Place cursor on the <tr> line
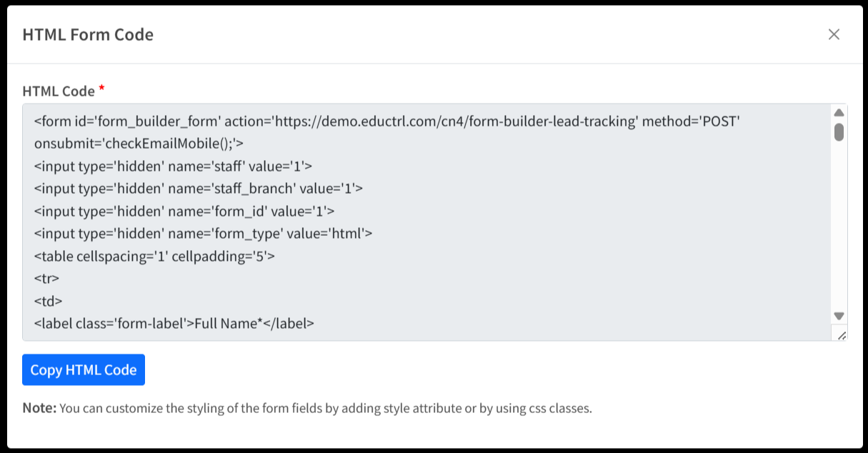This screenshot has height=453, width=868. click(47, 278)
